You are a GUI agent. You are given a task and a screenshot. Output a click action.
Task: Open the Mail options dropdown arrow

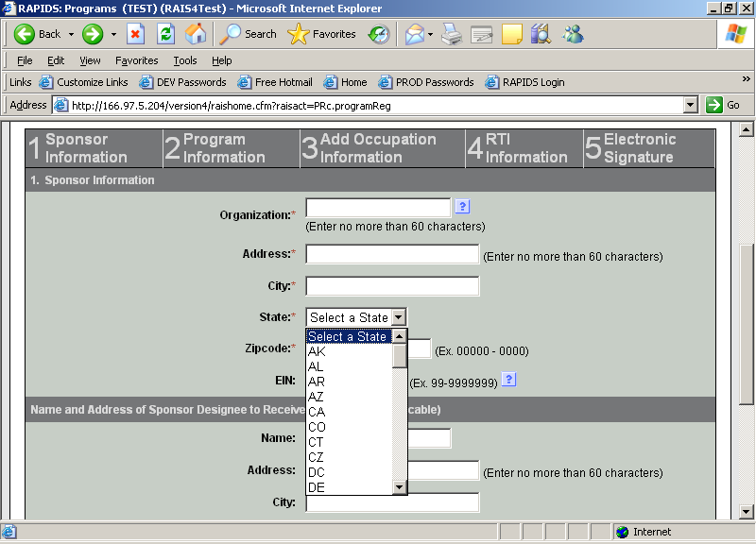[x=430, y=34]
